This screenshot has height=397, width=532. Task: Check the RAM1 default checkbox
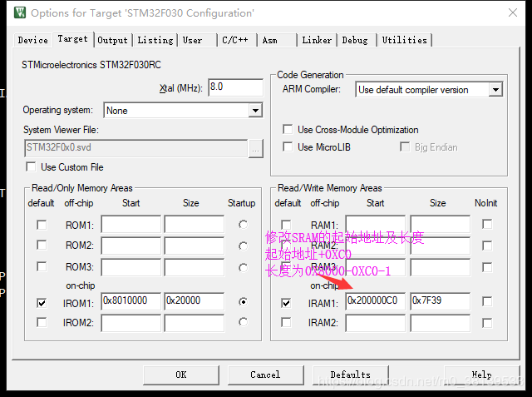(x=286, y=225)
